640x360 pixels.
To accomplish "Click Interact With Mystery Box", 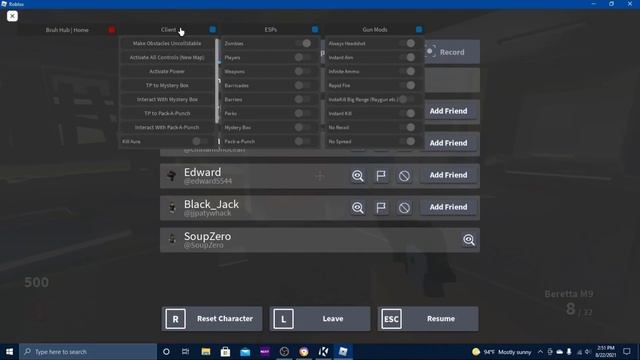I will 167,99.
